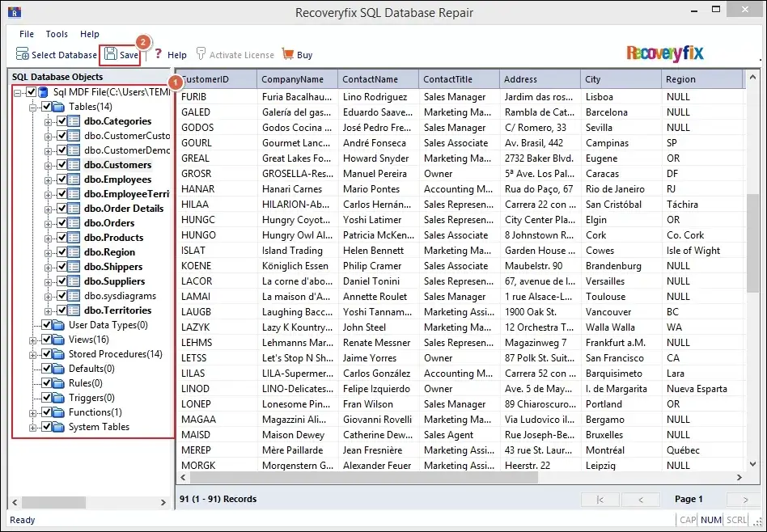Expand the dbo.Products table node
Viewport: 767px width, 532px height.
[48, 239]
